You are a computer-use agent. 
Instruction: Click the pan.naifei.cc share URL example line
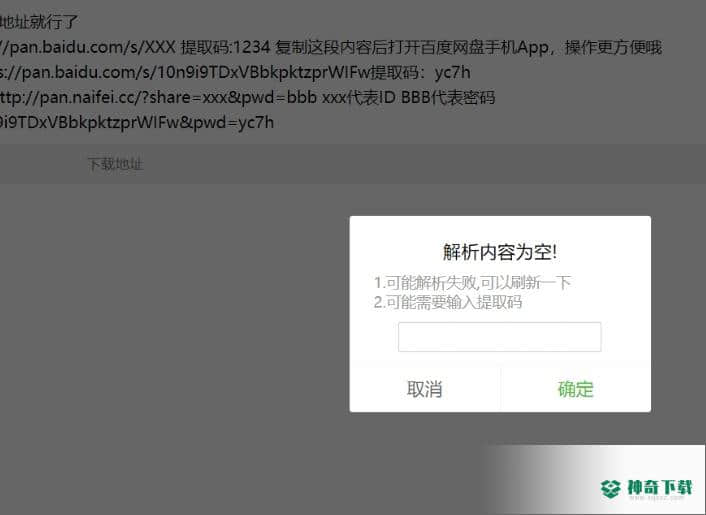[247, 98]
